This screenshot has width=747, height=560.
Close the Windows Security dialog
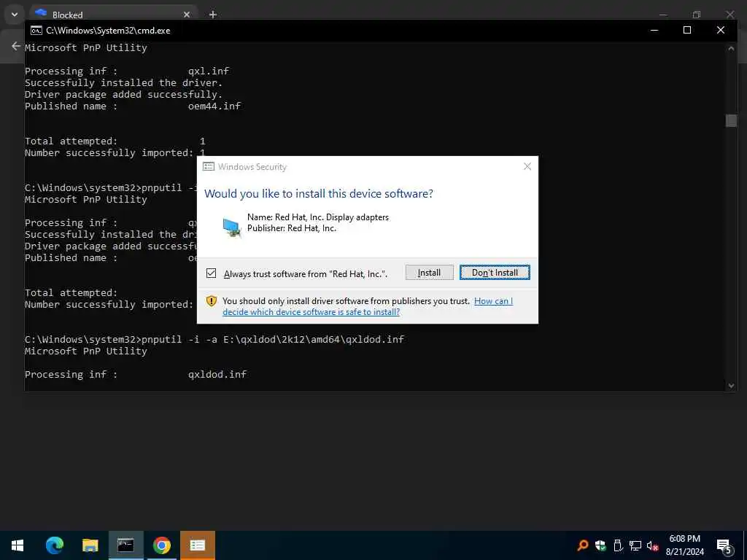tap(527, 166)
